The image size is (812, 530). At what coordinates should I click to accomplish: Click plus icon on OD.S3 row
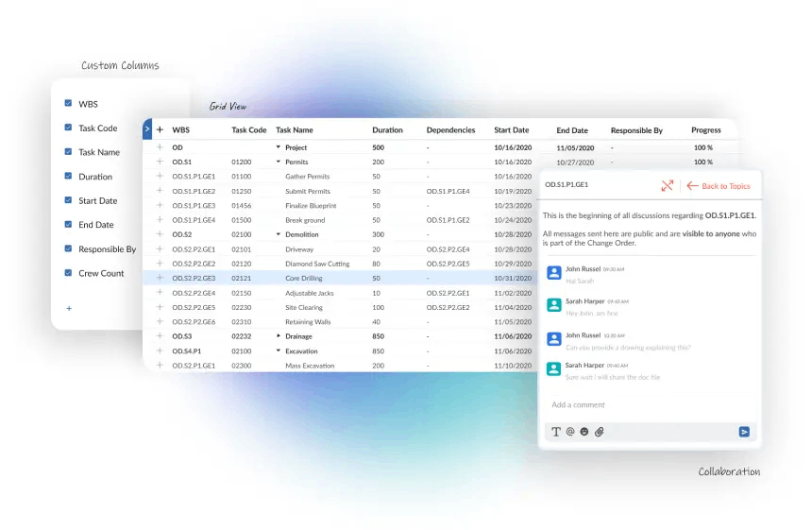click(160, 336)
